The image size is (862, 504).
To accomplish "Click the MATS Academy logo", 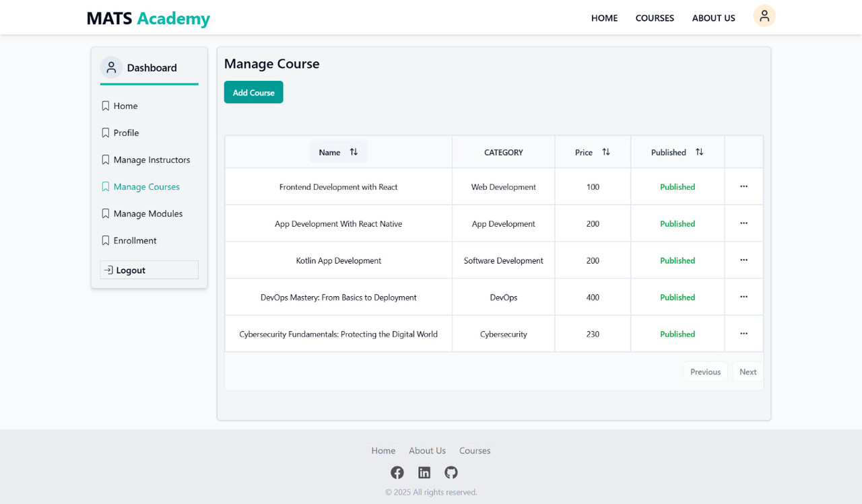I will click(x=148, y=18).
